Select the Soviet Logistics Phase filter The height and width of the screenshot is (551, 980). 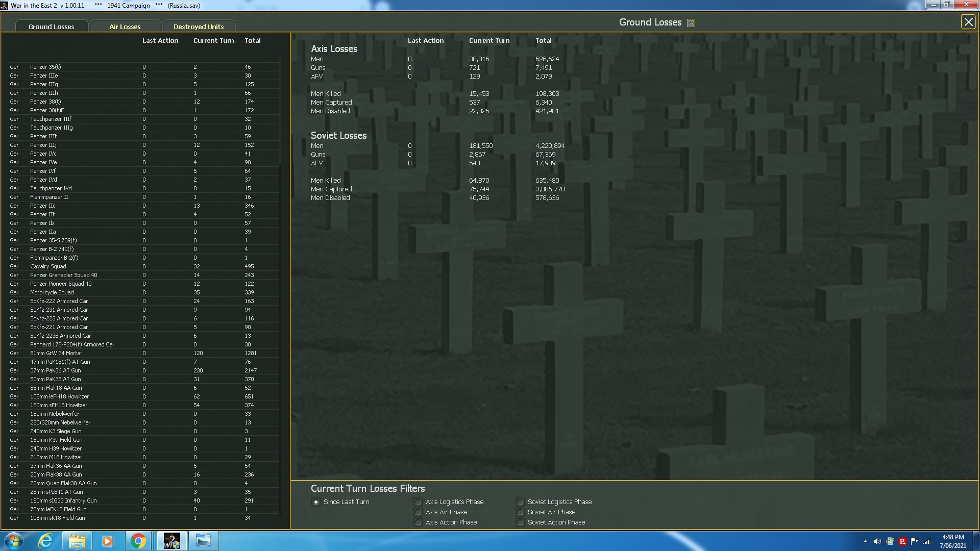520,502
